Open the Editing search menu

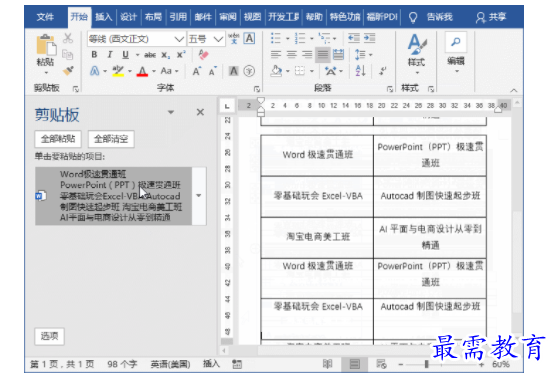click(456, 53)
